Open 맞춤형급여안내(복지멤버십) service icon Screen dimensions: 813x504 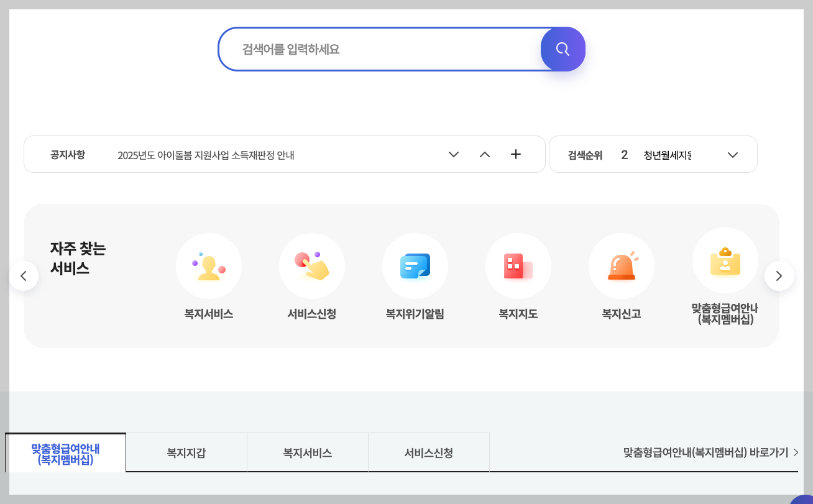pos(725,260)
